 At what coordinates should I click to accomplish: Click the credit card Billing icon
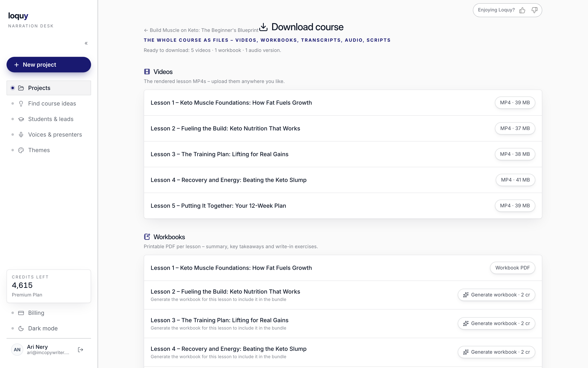coord(21,313)
